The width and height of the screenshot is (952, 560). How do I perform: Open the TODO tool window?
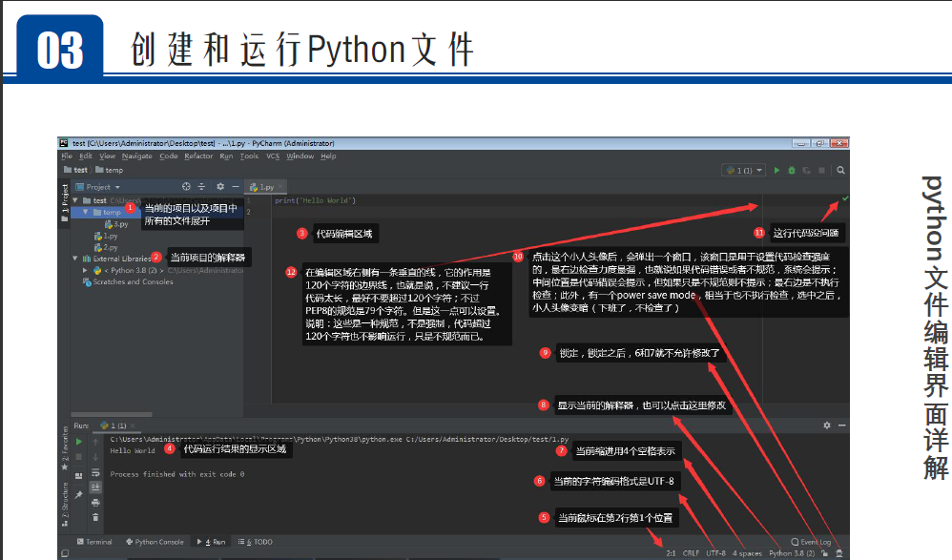click(x=256, y=542)
